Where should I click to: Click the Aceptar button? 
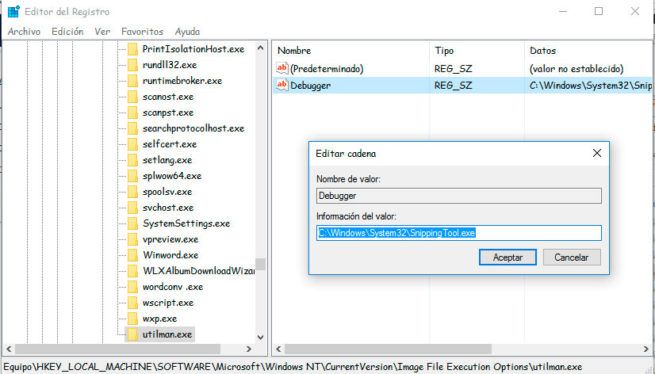[508, 257]
